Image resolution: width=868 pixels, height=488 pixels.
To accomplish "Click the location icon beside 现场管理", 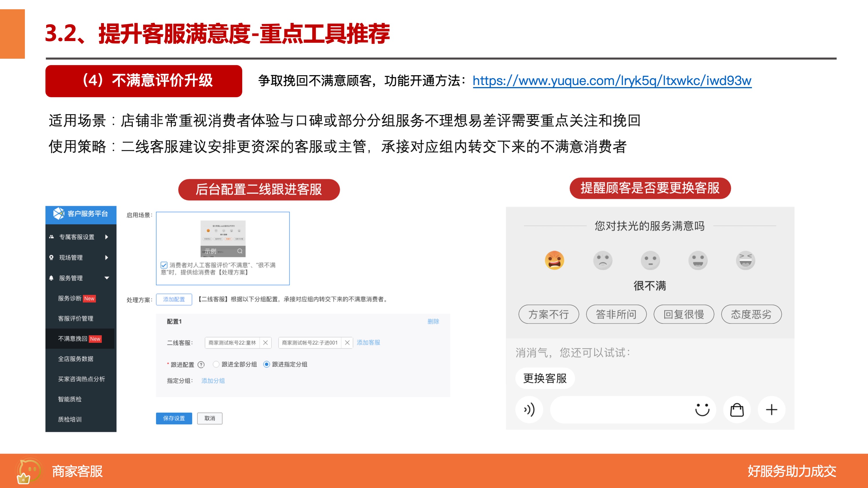I will [51, 257].
